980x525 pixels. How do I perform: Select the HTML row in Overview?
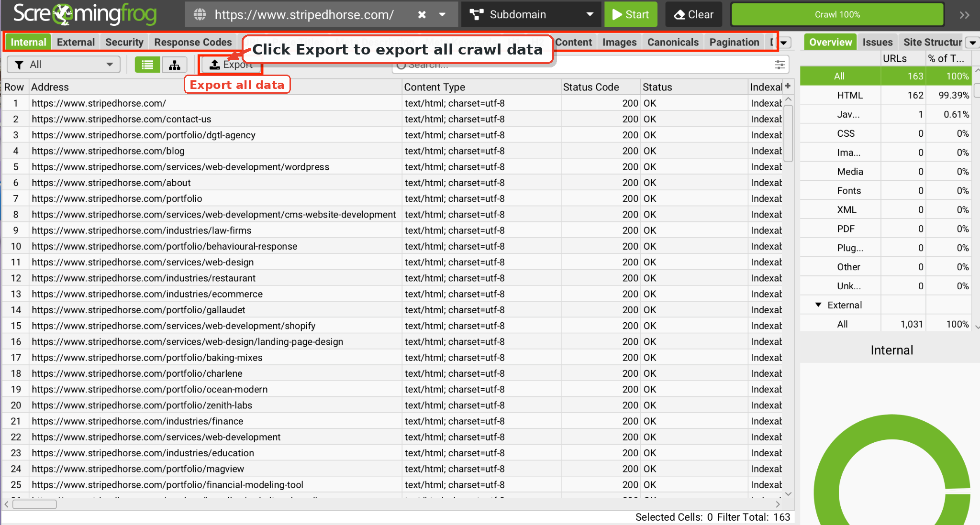click(x=886, y=95)
